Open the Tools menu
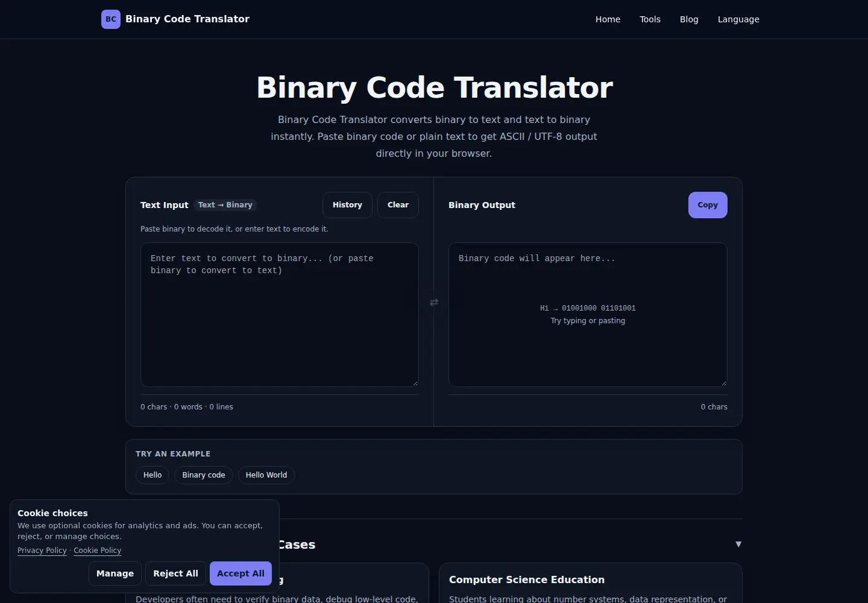Screen dimensions: 868x603 click(x=650, y=19)
